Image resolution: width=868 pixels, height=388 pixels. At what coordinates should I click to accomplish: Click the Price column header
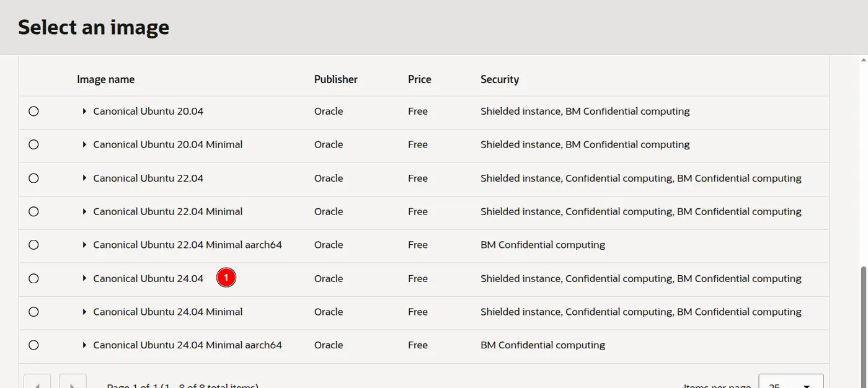click(x=420, y=79)
